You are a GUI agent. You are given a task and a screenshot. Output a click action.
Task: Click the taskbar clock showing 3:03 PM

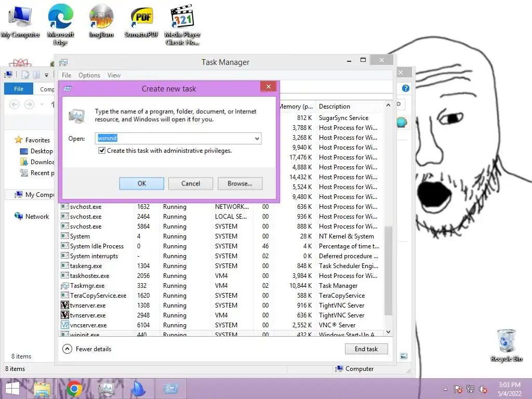coord(509,389)
